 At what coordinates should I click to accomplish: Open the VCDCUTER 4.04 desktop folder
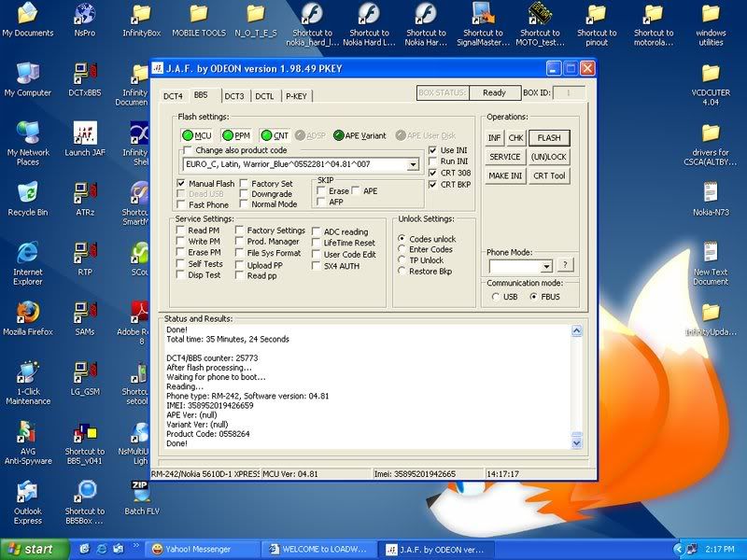point(711,84)
